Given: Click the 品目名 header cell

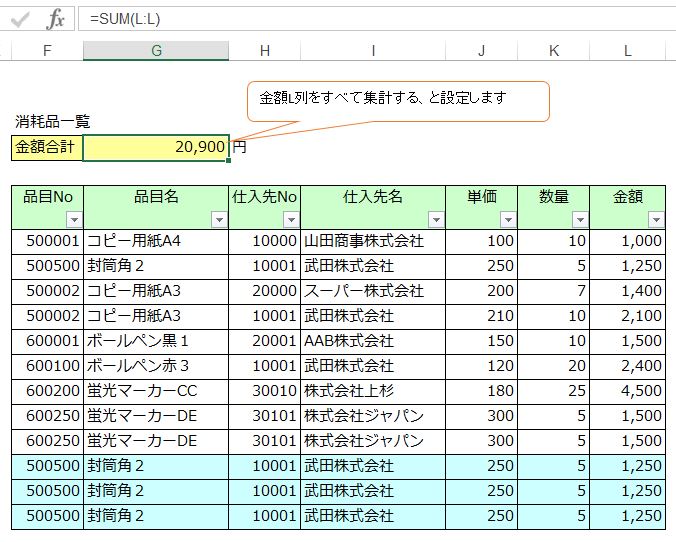Looking at the screenshot, I should [156, 207].
